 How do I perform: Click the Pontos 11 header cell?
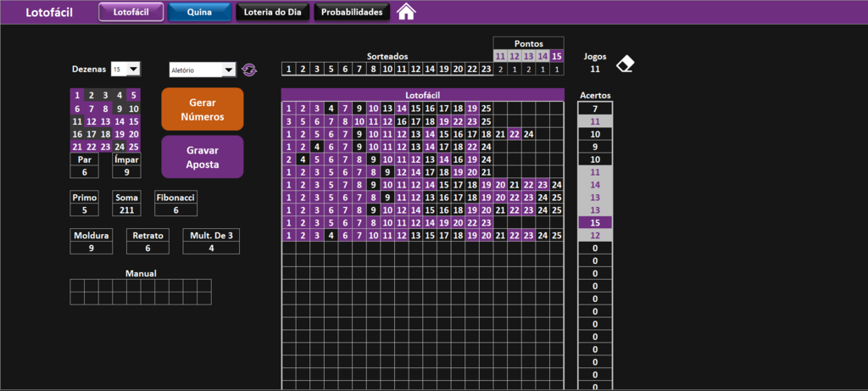[x=500, y=56]
